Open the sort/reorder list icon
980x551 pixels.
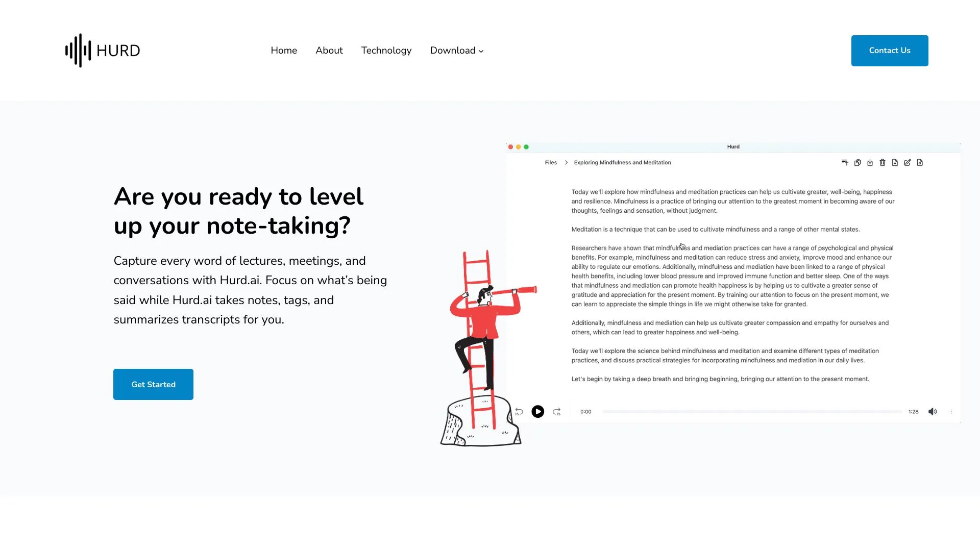[845, 163]
